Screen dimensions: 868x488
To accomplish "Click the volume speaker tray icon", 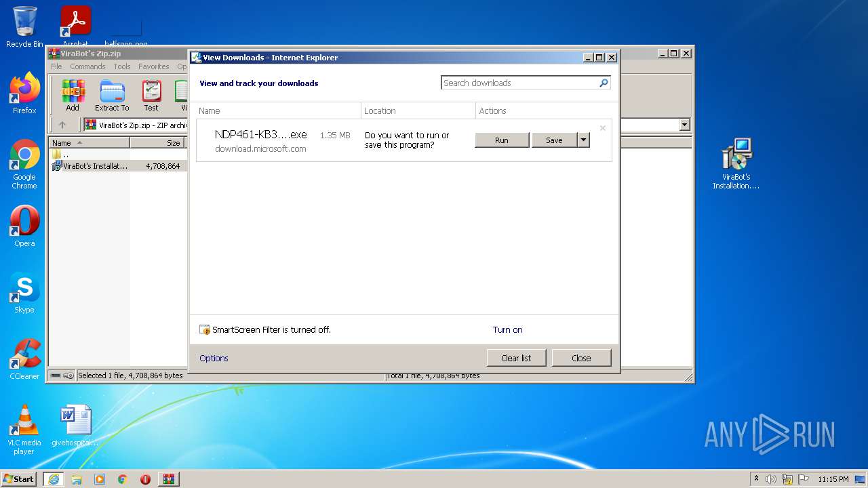I will point(770,479).
